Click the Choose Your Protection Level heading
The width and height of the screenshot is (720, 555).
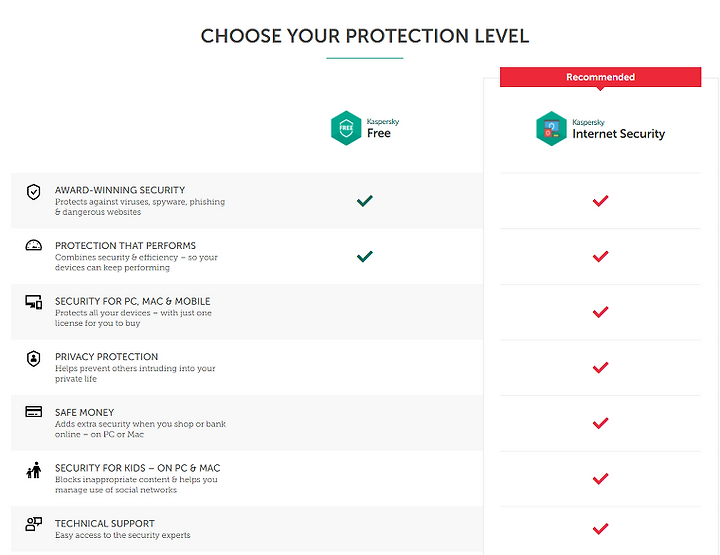[x=365, y=36]
